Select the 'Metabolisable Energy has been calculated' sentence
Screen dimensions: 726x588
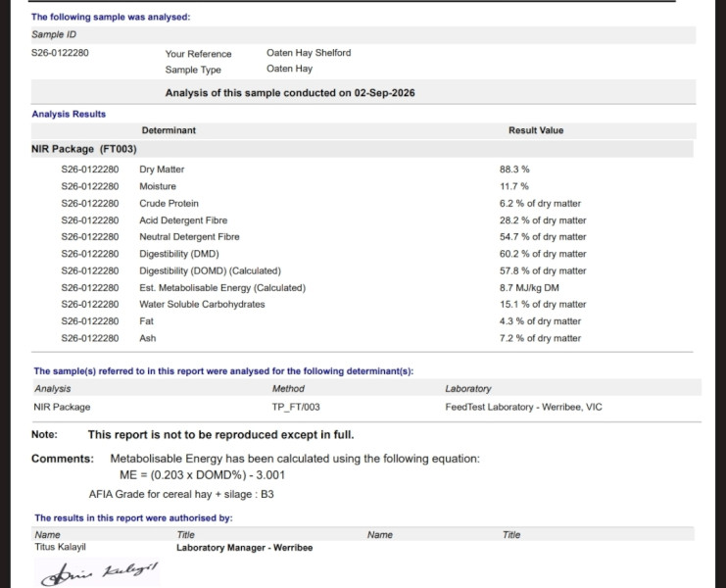(295, 459)
